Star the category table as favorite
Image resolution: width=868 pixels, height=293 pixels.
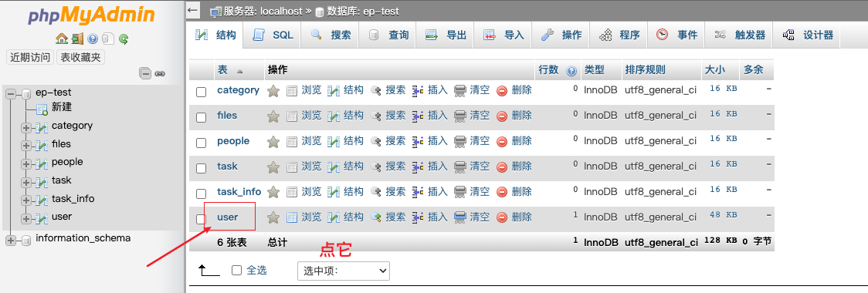(x=273, y=91)
